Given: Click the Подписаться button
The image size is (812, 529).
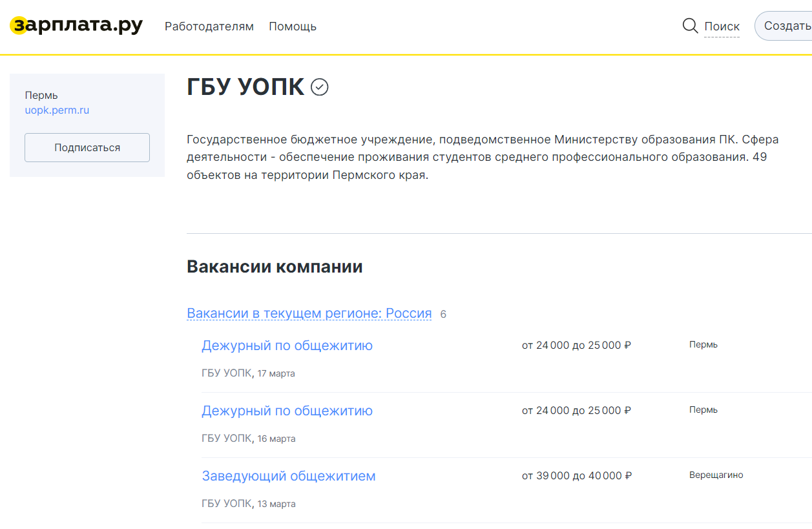Looking at the screenshot, I should coord(87,147).
